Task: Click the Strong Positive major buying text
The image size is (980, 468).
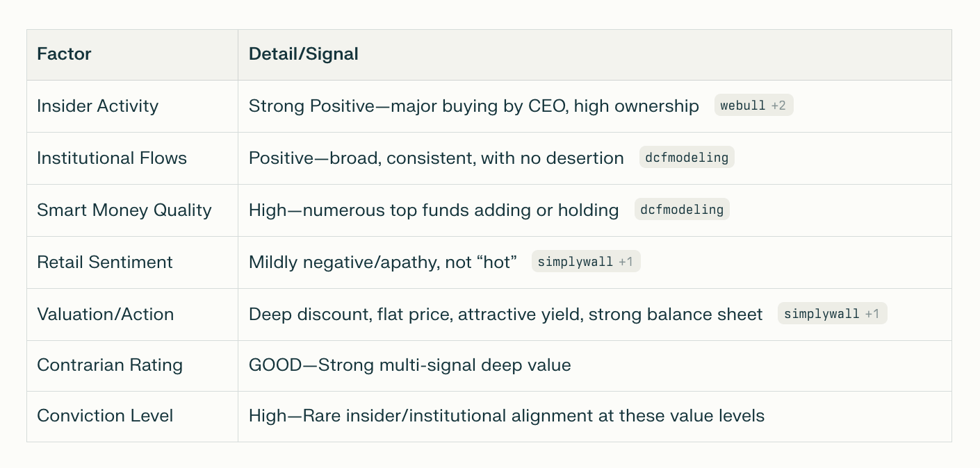Action: 473,106
